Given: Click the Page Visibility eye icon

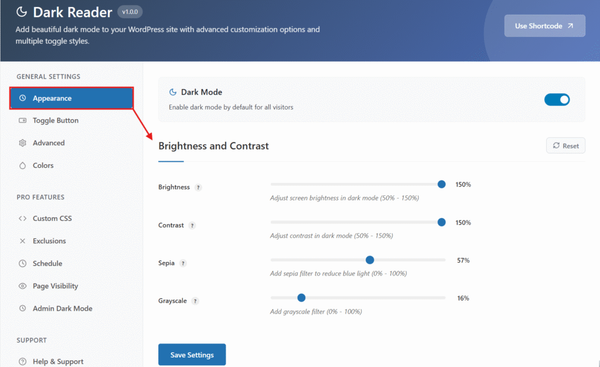Looking at the screenshot, I should (x=23, y=286).
